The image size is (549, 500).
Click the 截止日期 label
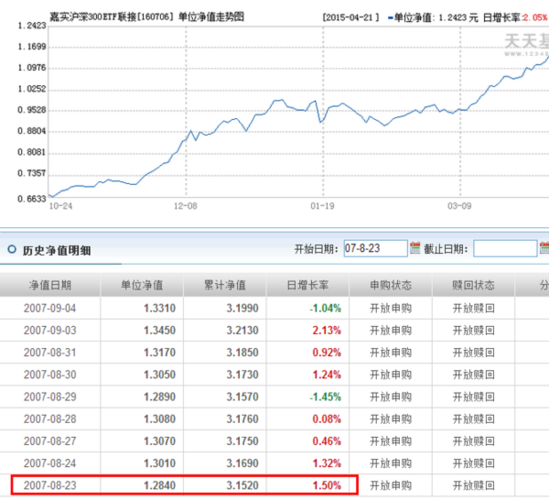(446, 249)
